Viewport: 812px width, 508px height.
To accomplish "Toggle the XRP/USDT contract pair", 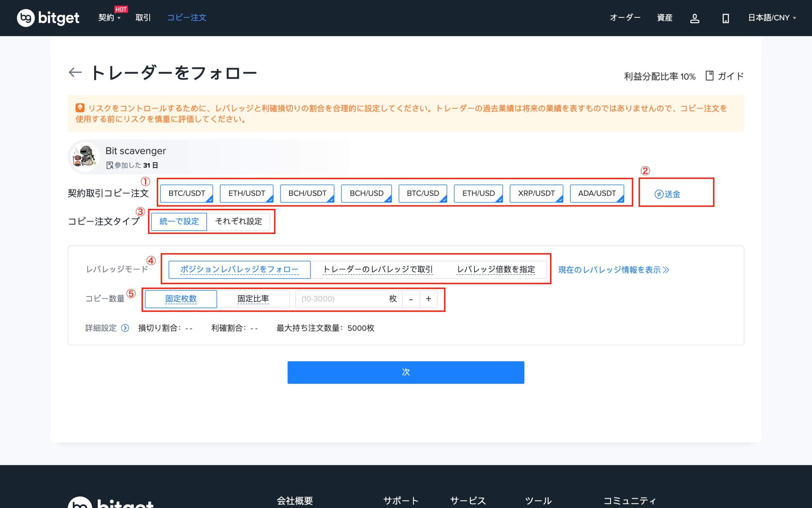I will (536, 194).
